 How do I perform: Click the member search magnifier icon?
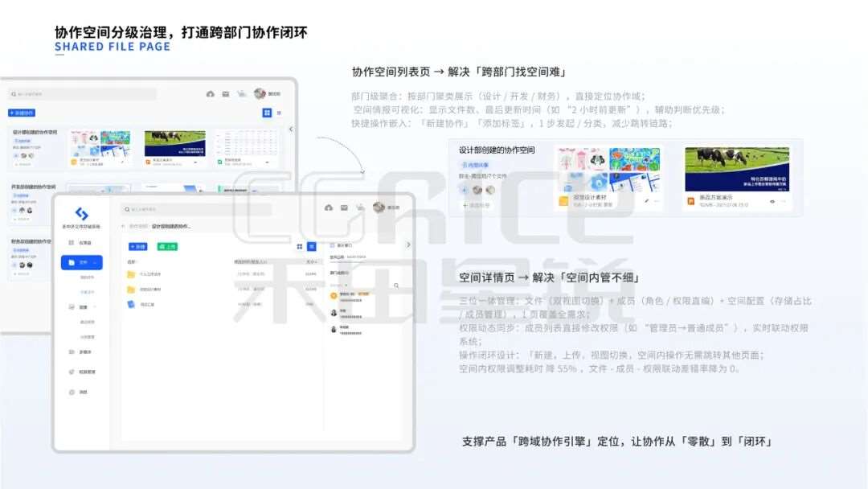pos(395,286)
